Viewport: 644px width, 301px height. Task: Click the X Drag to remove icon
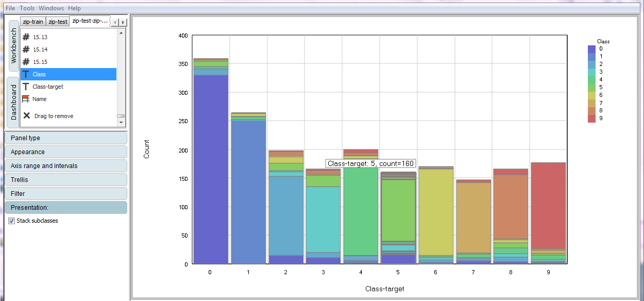point(26,116)
